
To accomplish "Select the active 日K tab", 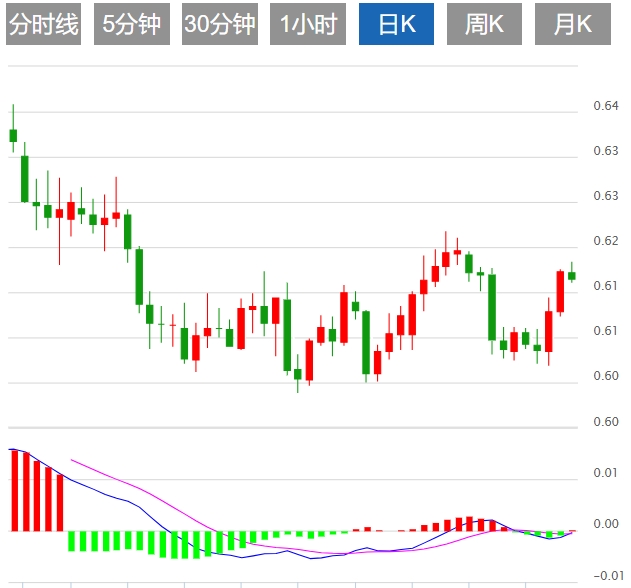I will coord(396,24).
